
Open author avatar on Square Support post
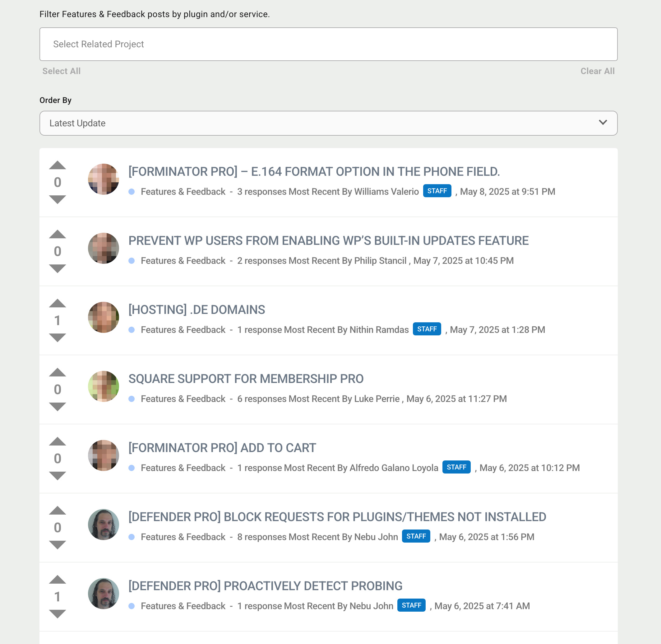pos(104,386)
